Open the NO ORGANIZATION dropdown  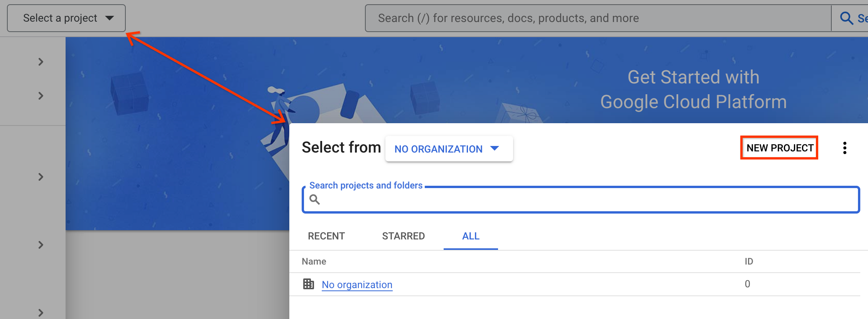[x=448, y=149]
